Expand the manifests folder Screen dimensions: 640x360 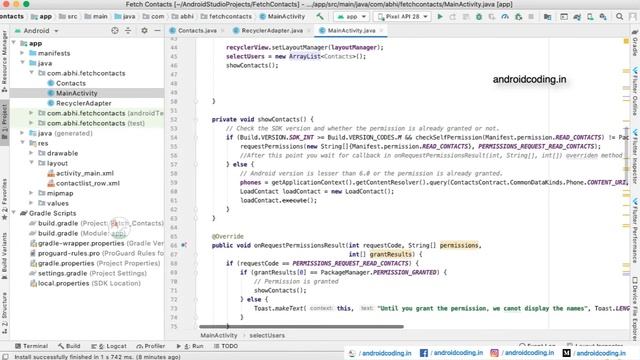[x=22, y=53]
